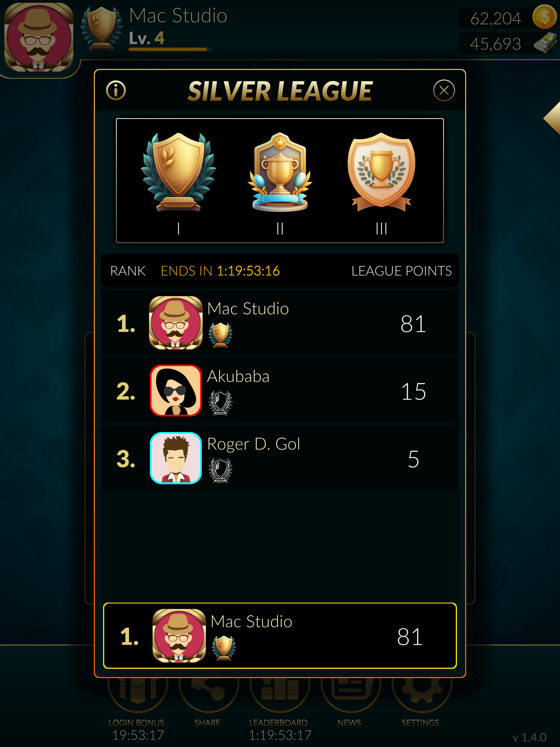Click Akubaba's grey league badge icon
This screenshot has height=747, width=560.
[220, 402]
